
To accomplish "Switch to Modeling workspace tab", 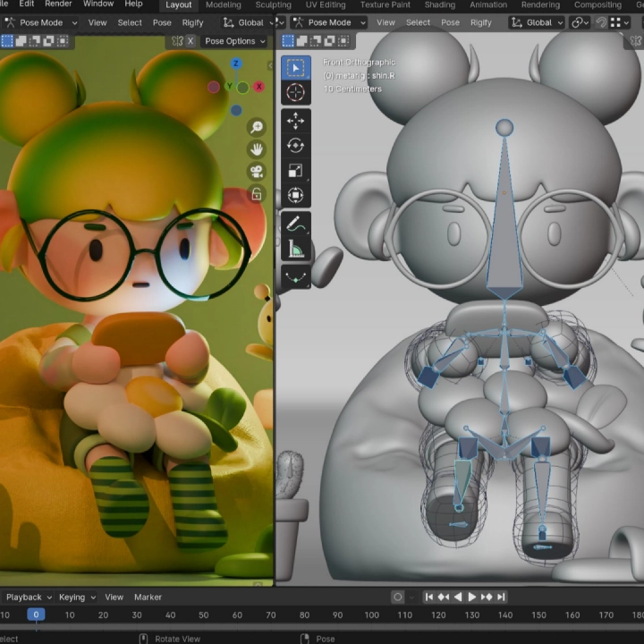I will point(224,5).
